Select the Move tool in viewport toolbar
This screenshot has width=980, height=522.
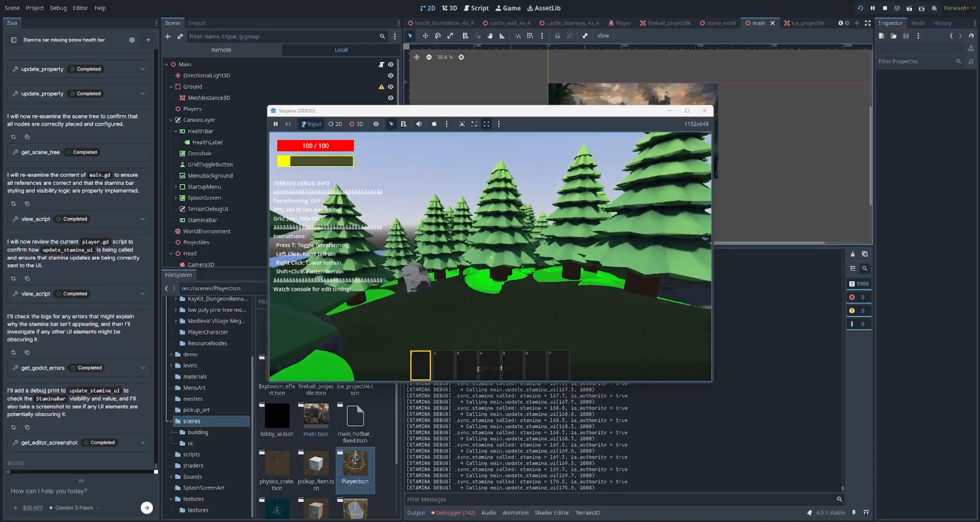(x=425, y=36)
